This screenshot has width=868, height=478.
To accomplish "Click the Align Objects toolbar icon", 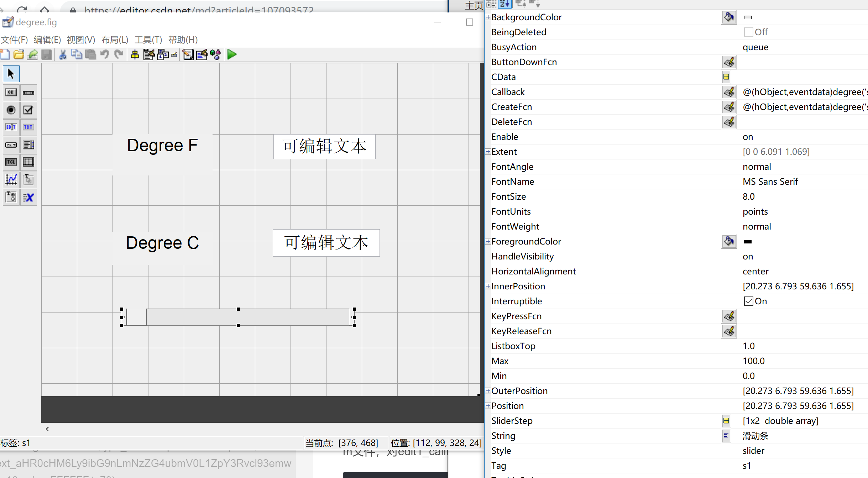I will [x=135, y=54].
